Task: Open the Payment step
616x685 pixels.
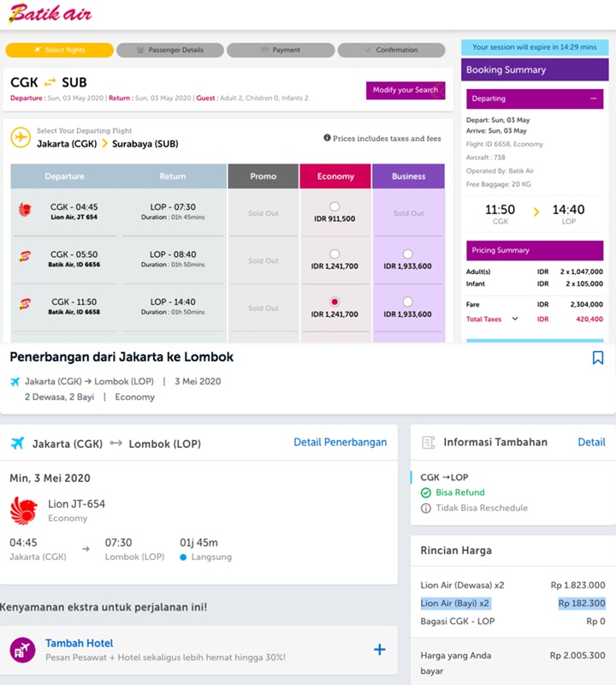Action: (281, 50)
